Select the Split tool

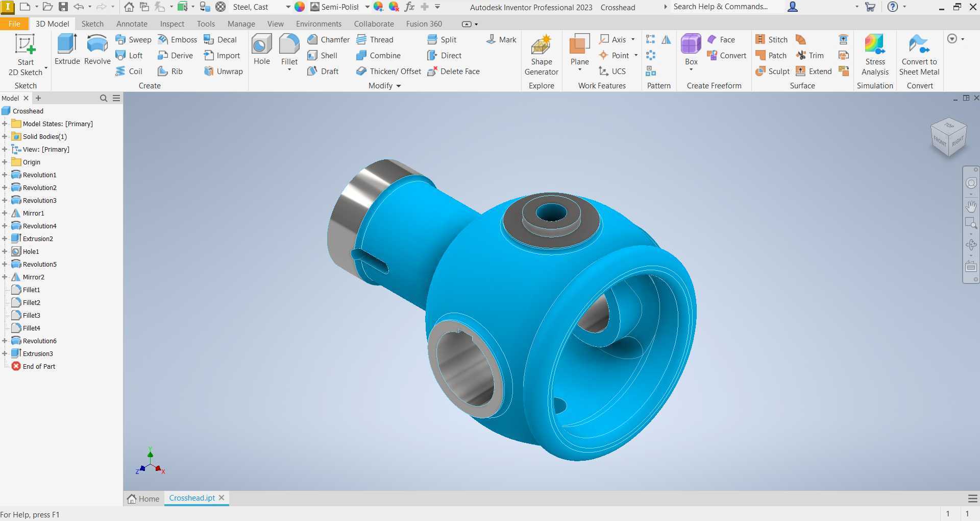[x=442, y=39]
